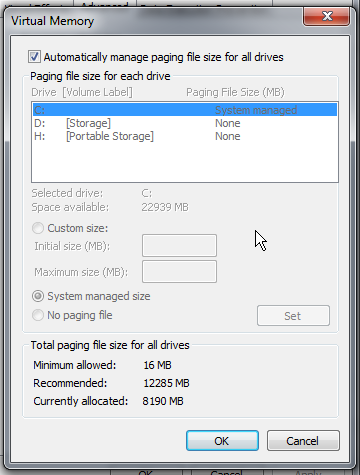Click the Currently allocated value text
Image resolution: width=360 pixels, height=475 pixels.
pos(163,401)
